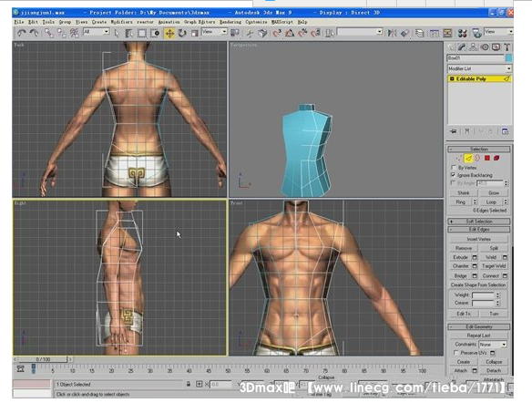Viewport: 532px width, 403px height.
Task: Switch to the Create command panel tab
Action: click(451, 47)
